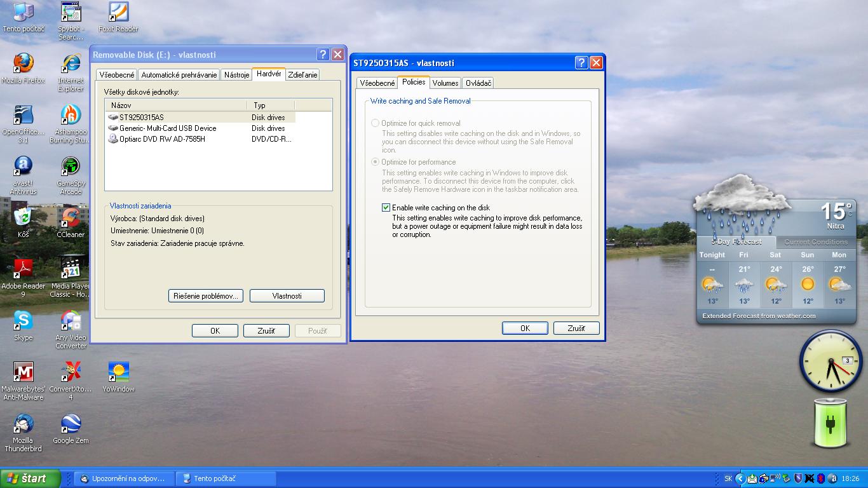Click the Start button on taskbar
The image size is (868, 488).
tap(31, 478)
